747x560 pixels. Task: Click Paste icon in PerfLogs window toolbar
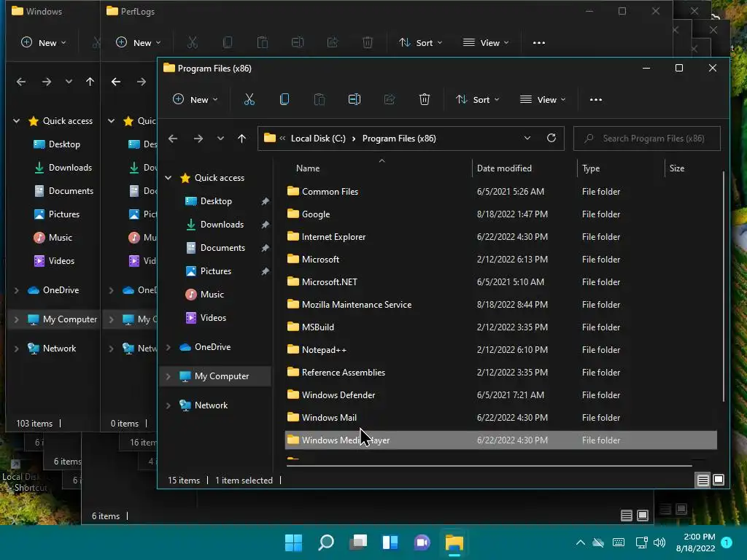pos(263,43)
